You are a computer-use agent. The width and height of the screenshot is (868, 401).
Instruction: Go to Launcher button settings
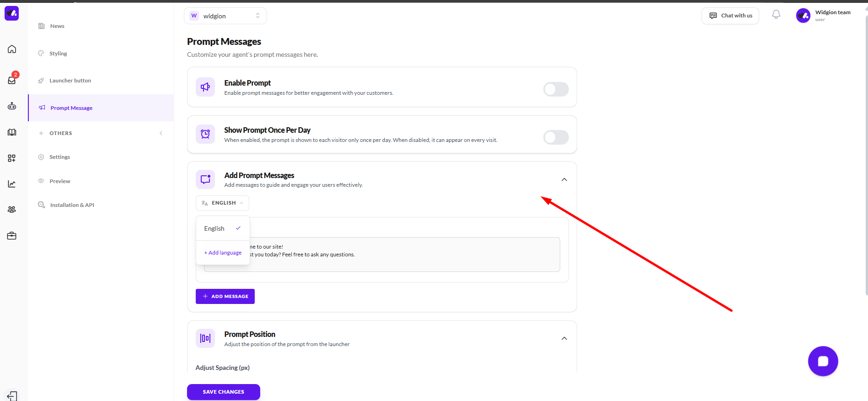(70, 81)
